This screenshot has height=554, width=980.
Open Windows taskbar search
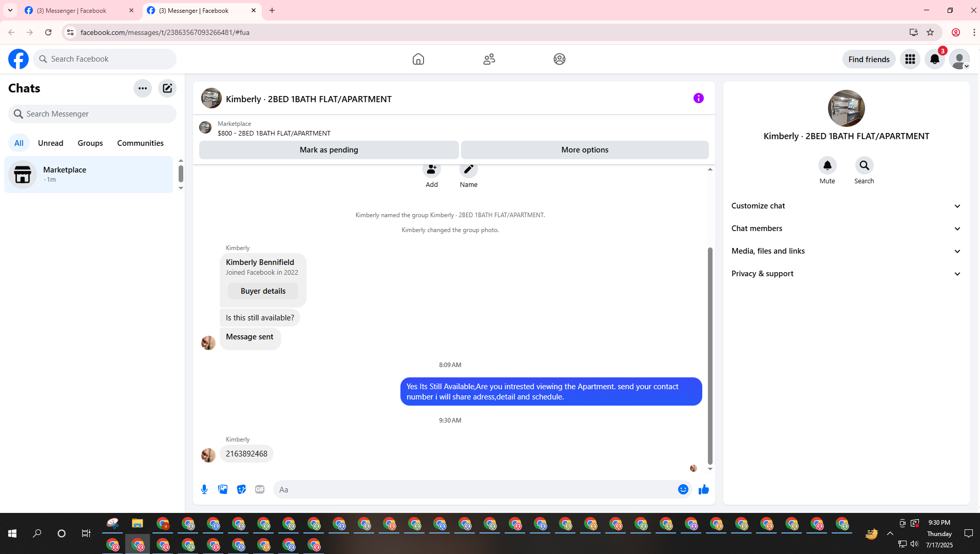point(37,533)
